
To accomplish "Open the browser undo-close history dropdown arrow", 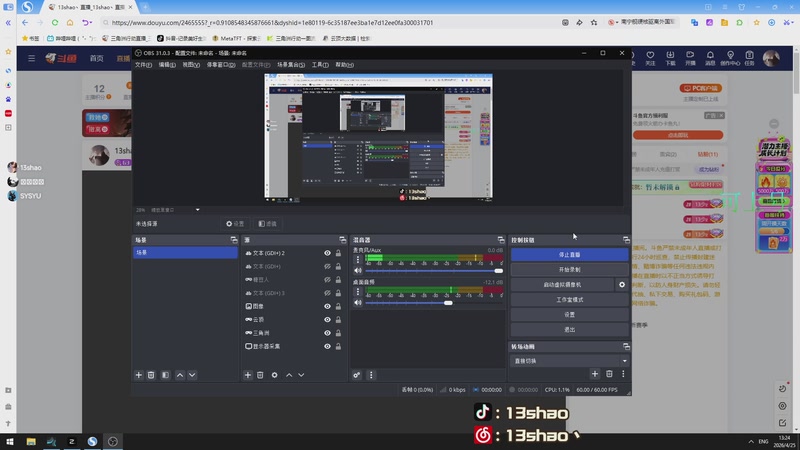I will (91, 22).
